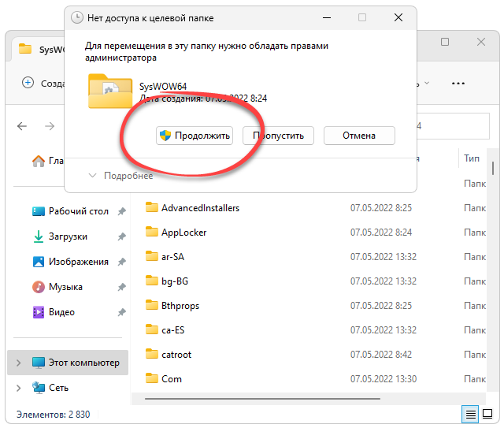
Task: Click the Создать plus icon in the Explorer toolbar
Action: point(28,83)
